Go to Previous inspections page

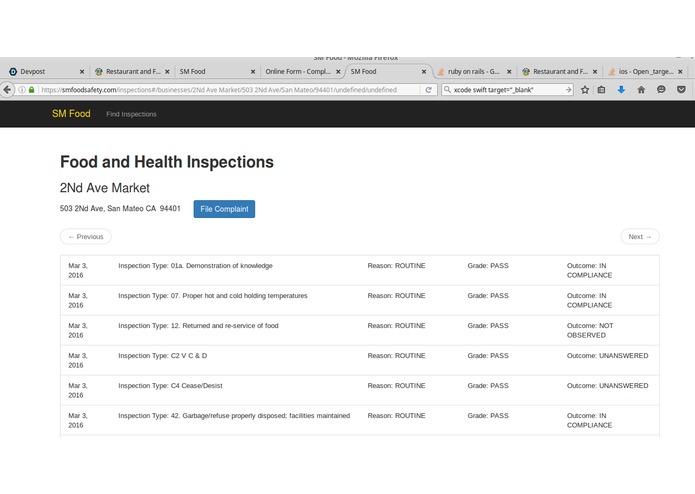coord(86,237)
